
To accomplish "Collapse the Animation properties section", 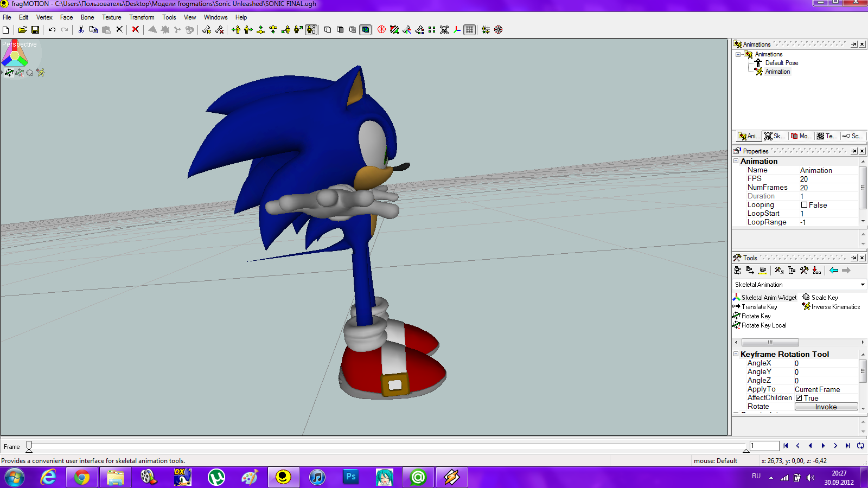I will tap(736, 161).
